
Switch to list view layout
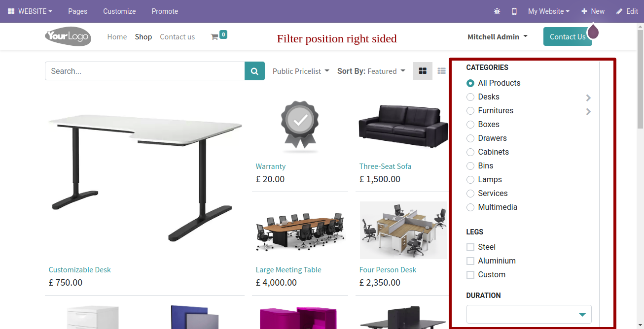441,71
